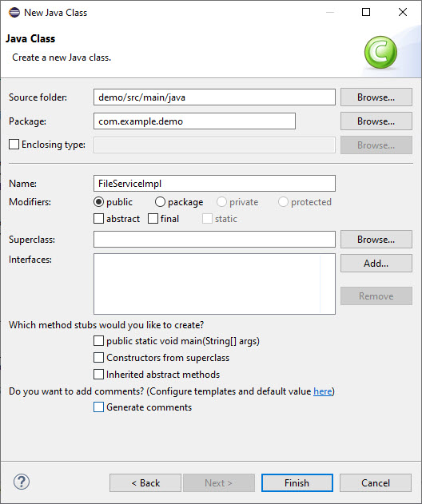This screenshot has height=504, width=422.
Task: Click the Eclipse icon in title bar
Action: coord(14,13)
